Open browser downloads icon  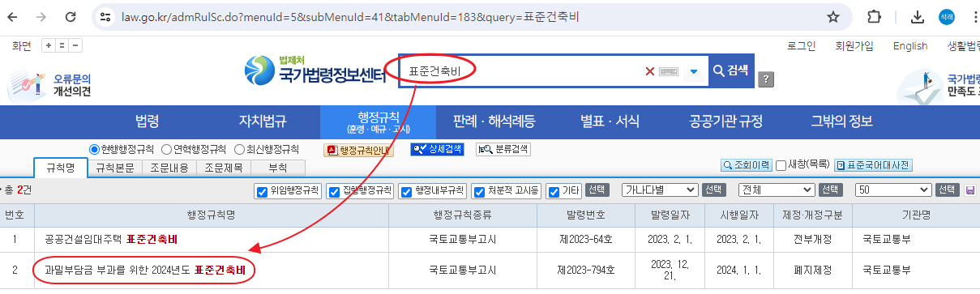tap(918, 16)
